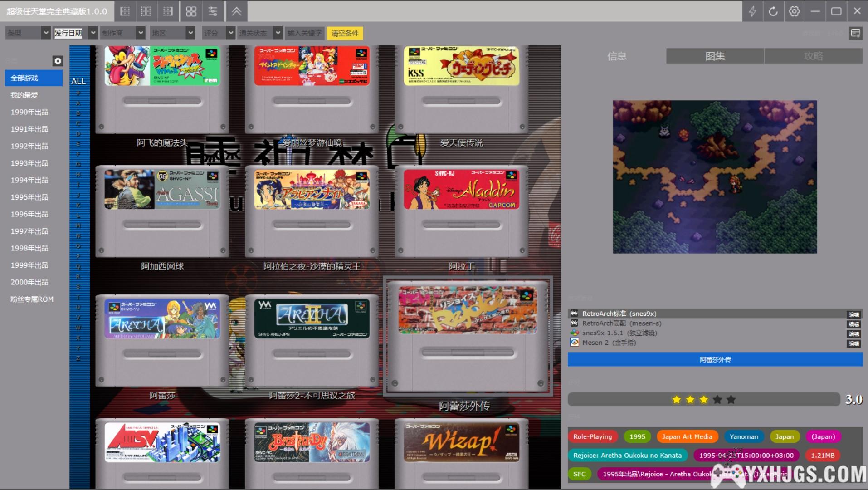This screenshot has height=490, width=868.
Task: Set rating by clicking the fifth star
Action: (x=731, y=400)
